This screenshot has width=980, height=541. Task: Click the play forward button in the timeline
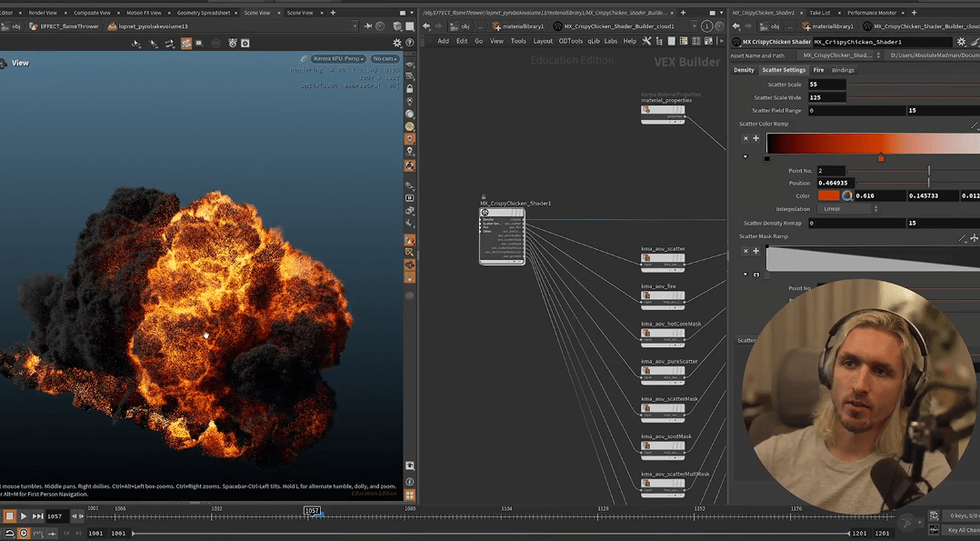24,516
